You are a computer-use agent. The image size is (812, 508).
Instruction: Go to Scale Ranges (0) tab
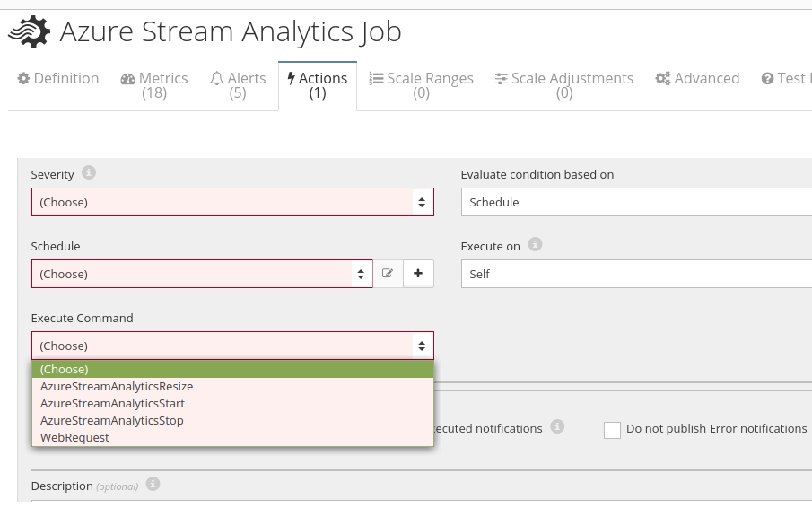point(421,85)
